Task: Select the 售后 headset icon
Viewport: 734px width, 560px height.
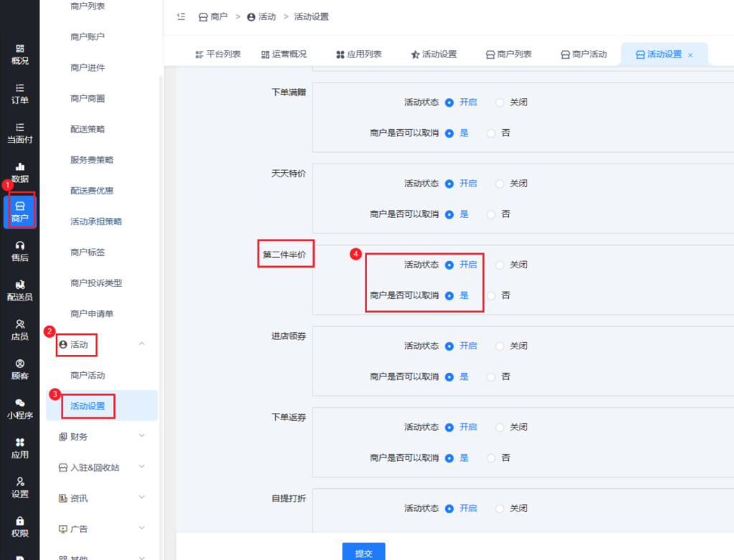Action: [x=20, y=246]
